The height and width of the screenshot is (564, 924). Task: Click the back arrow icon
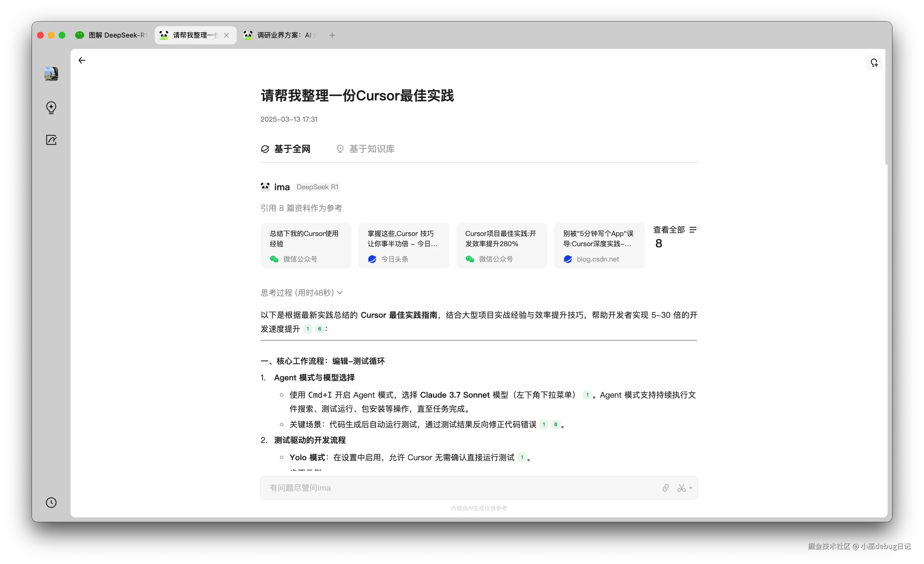[82, 60]
